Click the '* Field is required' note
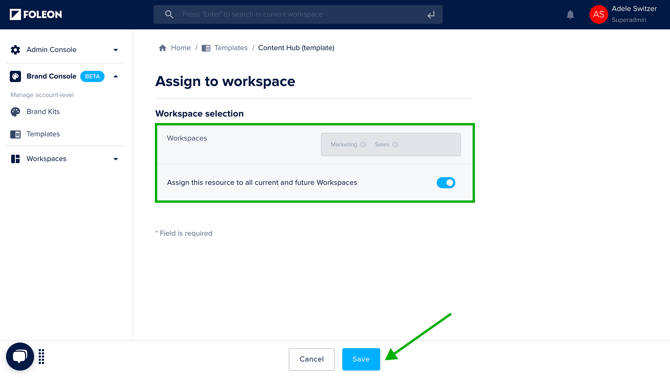 pos(184,233)
